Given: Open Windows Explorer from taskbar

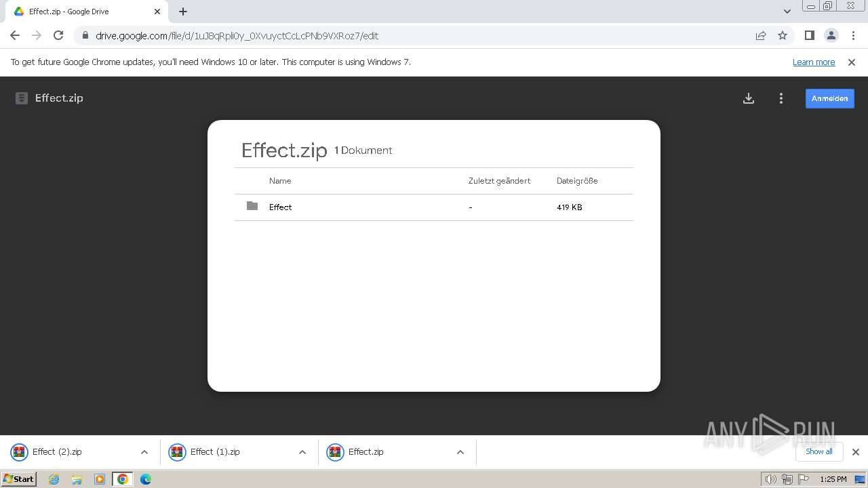Looking at the screenshot, I should tap(77, 479).
